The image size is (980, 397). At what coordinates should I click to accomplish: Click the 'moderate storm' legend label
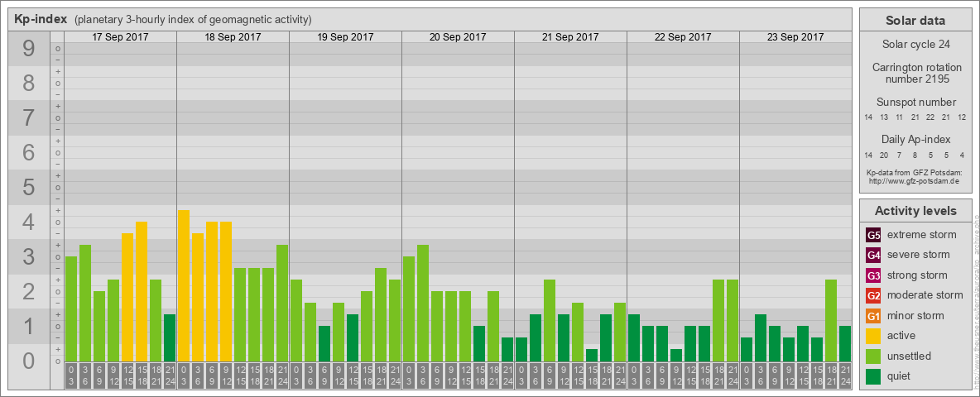pyautogui.click(x=925, y=295)
